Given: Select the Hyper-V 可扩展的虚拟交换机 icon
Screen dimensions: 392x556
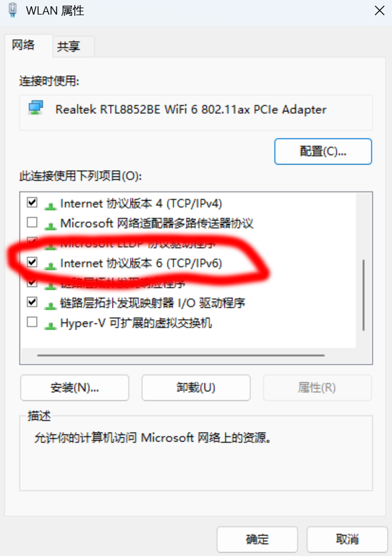Looking at the screenshot, I should (x=51, y=324).
